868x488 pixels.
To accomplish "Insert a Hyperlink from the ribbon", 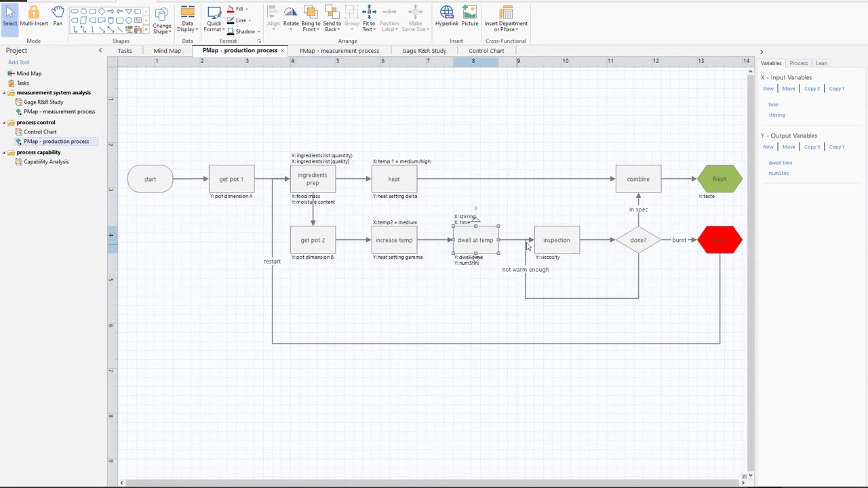I will (447, 17).
